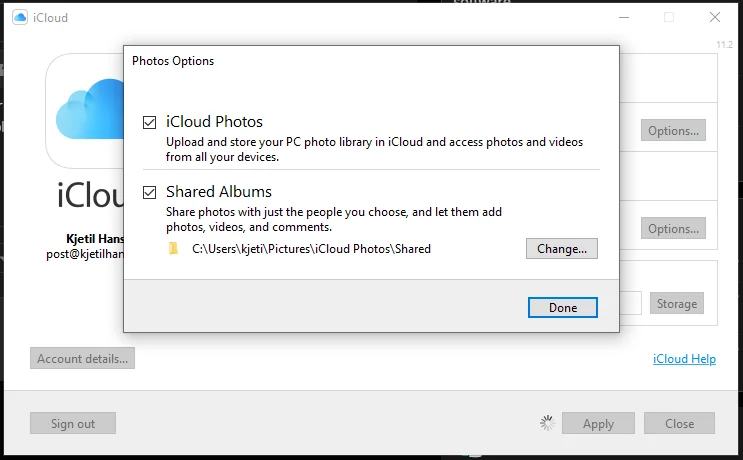Viewport: 743px width, 460px height.
Task: Close the iCloud window with X
Action: 715,18
